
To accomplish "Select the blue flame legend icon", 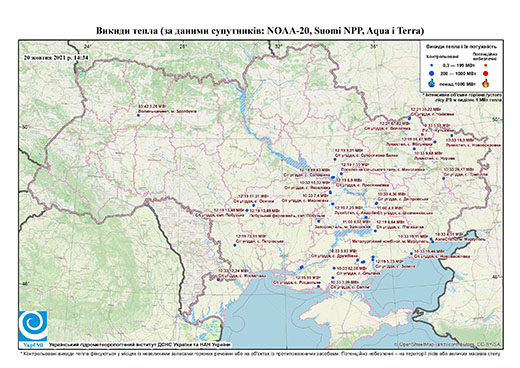I will (x=432, y=83).
